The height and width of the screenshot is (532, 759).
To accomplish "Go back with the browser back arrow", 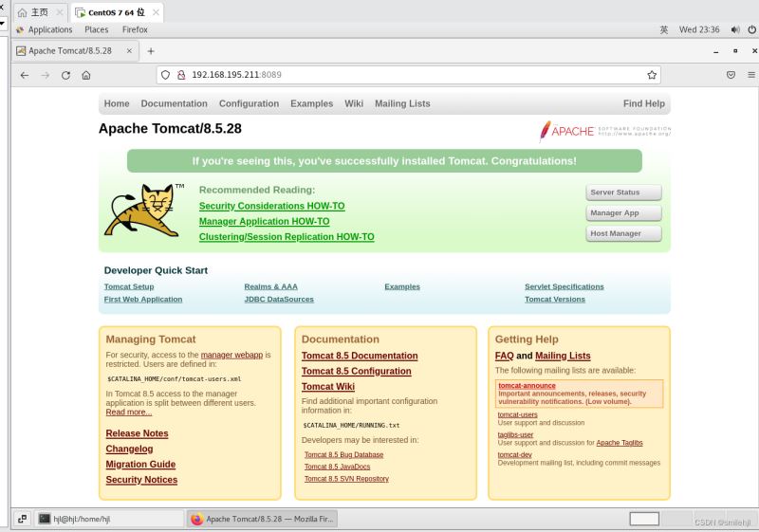I will tap(25, 75).
